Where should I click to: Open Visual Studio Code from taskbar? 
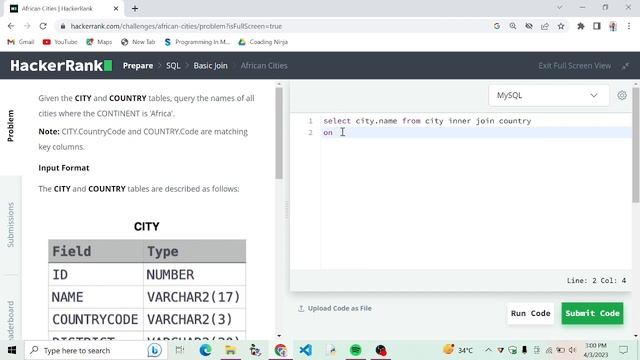pyautogui.click(x=306, y=350)
